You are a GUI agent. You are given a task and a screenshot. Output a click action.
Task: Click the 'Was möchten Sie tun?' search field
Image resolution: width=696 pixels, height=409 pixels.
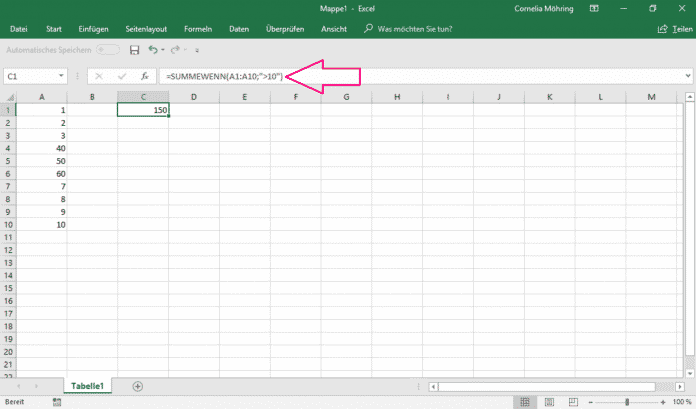pos(413,29)
